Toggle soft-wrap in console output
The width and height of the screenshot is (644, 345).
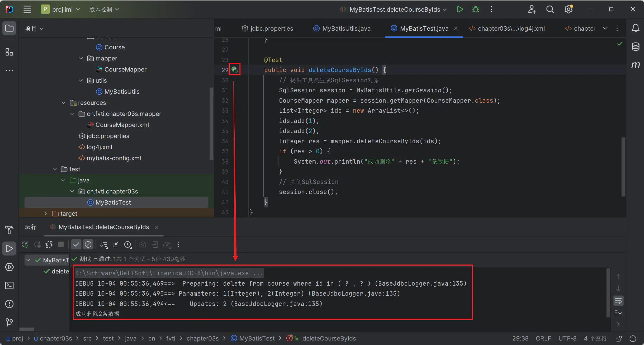click(x=618, y=301)
